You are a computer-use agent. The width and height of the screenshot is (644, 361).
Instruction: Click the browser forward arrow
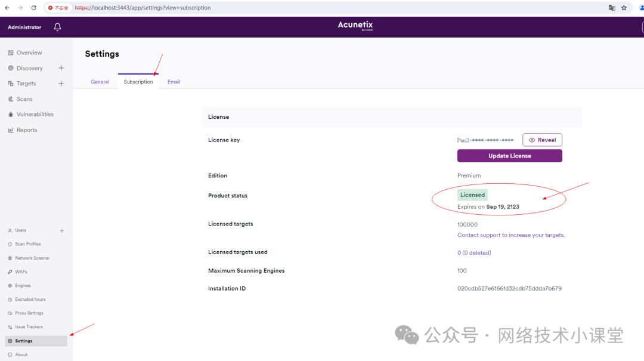pyautogui.click(x=20, y=8)
